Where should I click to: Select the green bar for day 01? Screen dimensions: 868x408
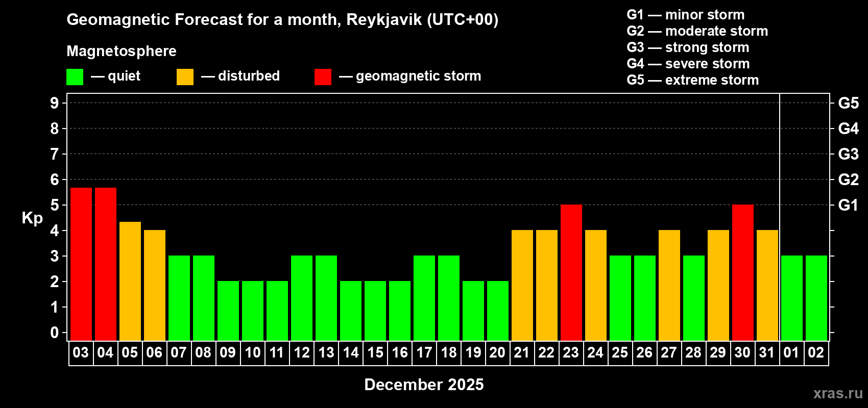(x=792, y=298)
